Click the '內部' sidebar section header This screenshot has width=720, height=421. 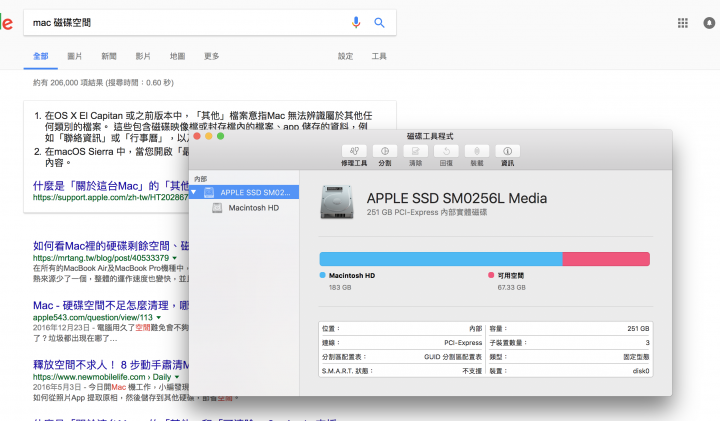(201, 179)
